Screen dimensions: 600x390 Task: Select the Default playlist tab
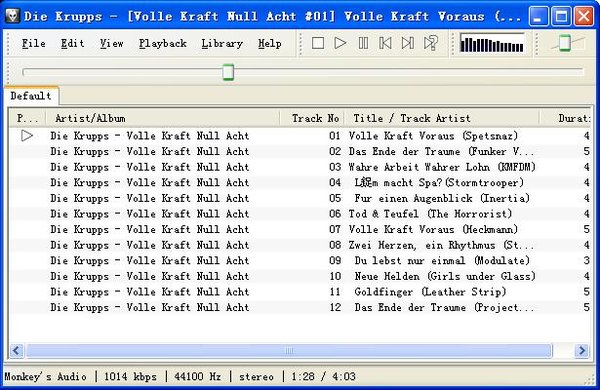(x=31, y=96)
